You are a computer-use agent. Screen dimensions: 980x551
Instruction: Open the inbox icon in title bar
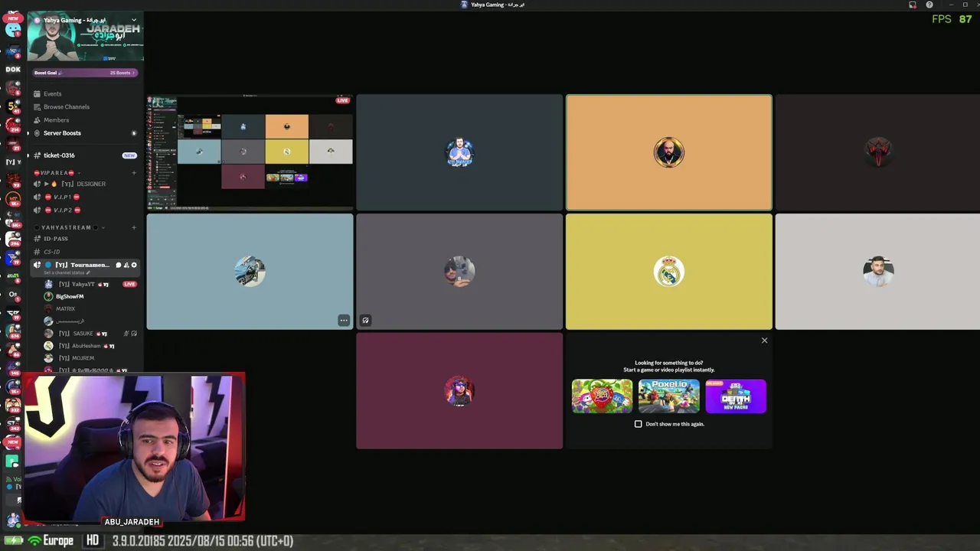pos(913,5)
